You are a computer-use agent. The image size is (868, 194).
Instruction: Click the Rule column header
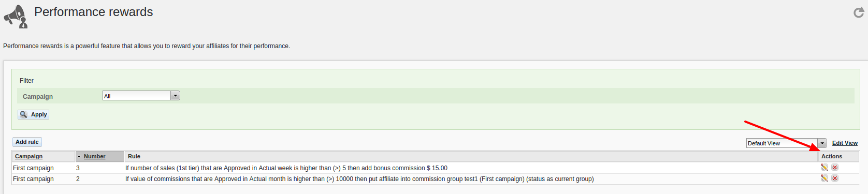(x=134, y=156)
